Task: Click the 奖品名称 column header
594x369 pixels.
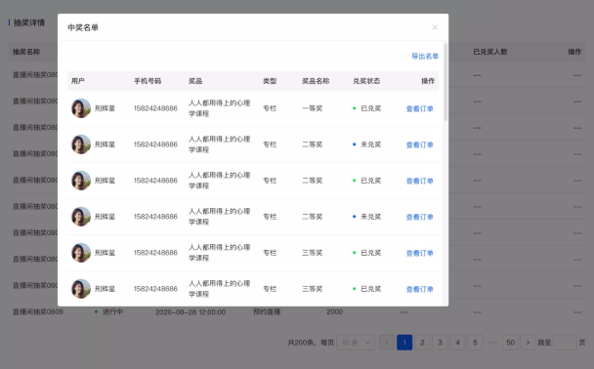Action: click(x=315, y=81)
